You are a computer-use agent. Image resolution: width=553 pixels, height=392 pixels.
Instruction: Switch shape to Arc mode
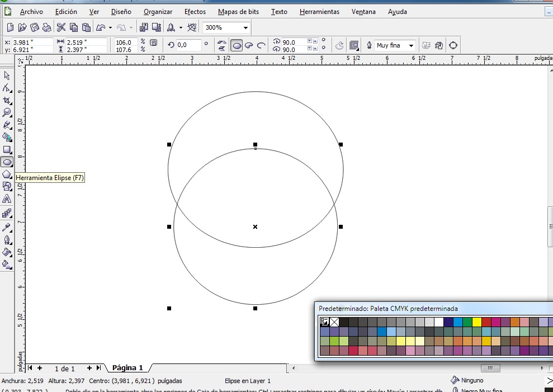[261, 45]
